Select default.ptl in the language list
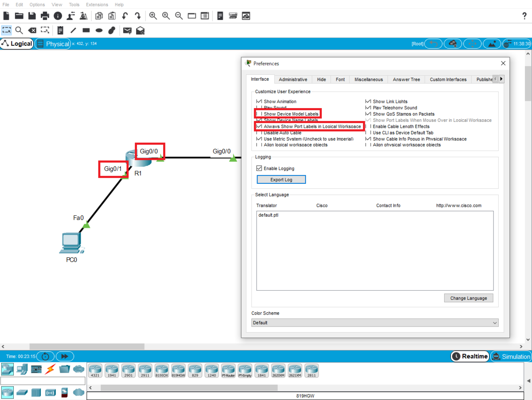 (x=269, y=215)
